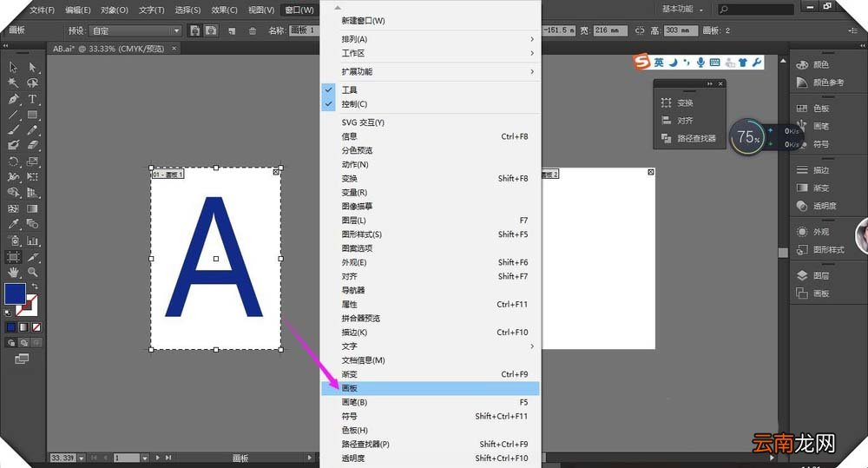Select the Line Segment tool
Screen dimensions: 868x468
(13, 115)
